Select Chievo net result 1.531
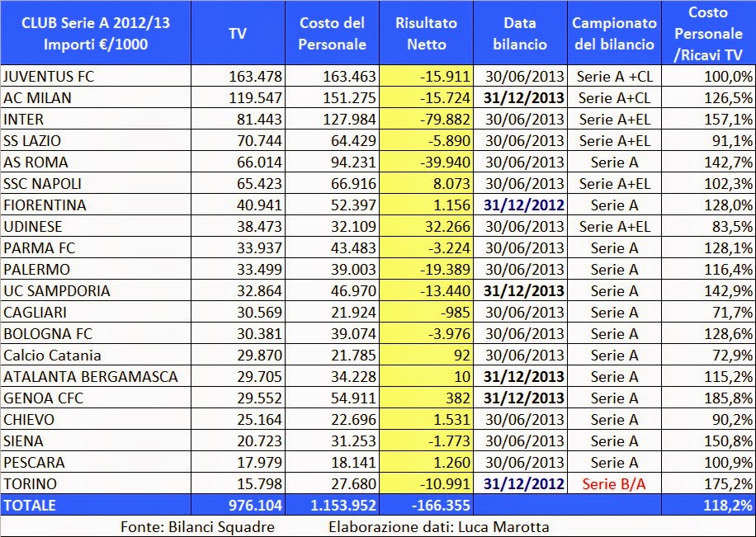Viewport: 756px width, 537px height. (451, 419)
